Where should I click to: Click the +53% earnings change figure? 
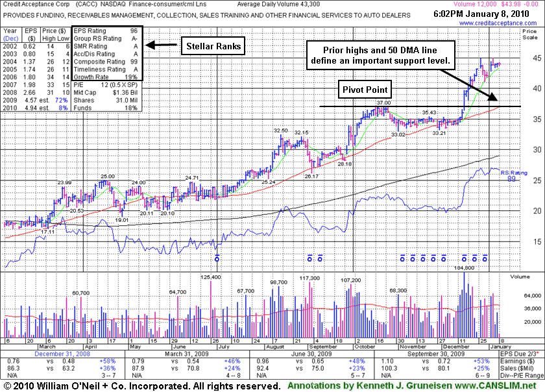click(481, 361)
